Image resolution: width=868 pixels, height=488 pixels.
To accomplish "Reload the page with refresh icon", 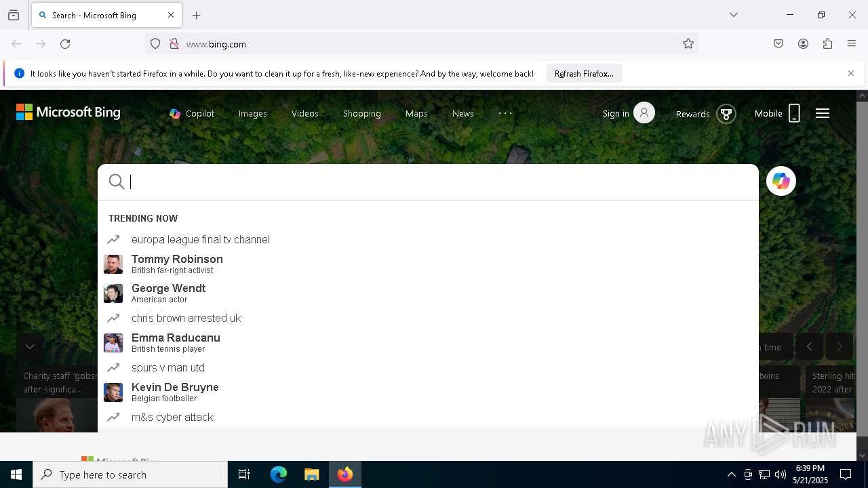I will tap(65, 44).
